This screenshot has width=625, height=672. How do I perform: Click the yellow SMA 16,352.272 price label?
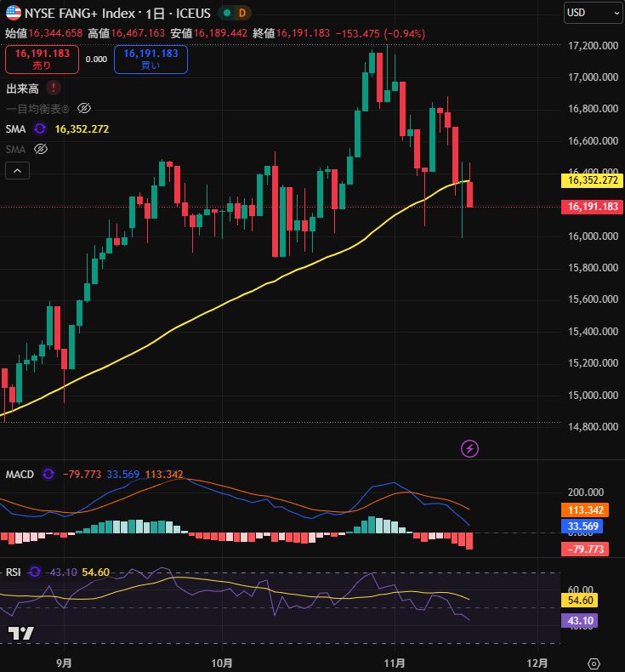click(x=592, y=180)
